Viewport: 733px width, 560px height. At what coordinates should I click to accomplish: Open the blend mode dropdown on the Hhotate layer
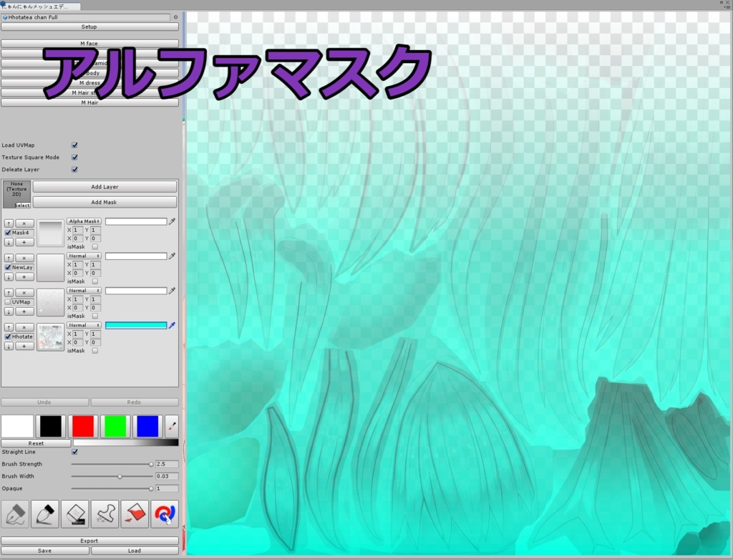point(84,325)
